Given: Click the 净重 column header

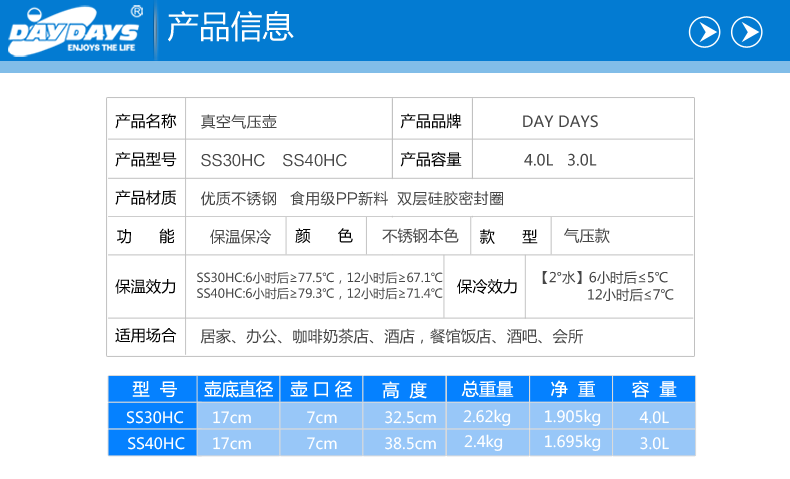Looking at the screenshot, I should click(x=571, y=389).
